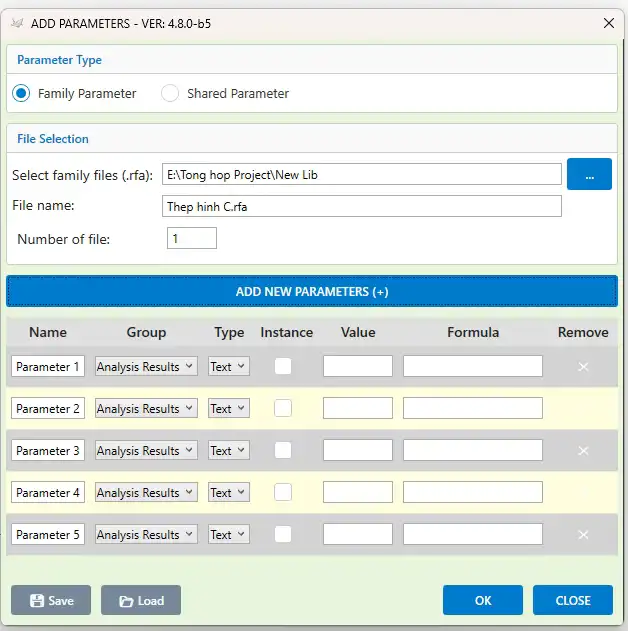Image resolution: width=628 pixels, height=631 pixels.
Task: Load a saved parameter list
Action: point(141,600)
